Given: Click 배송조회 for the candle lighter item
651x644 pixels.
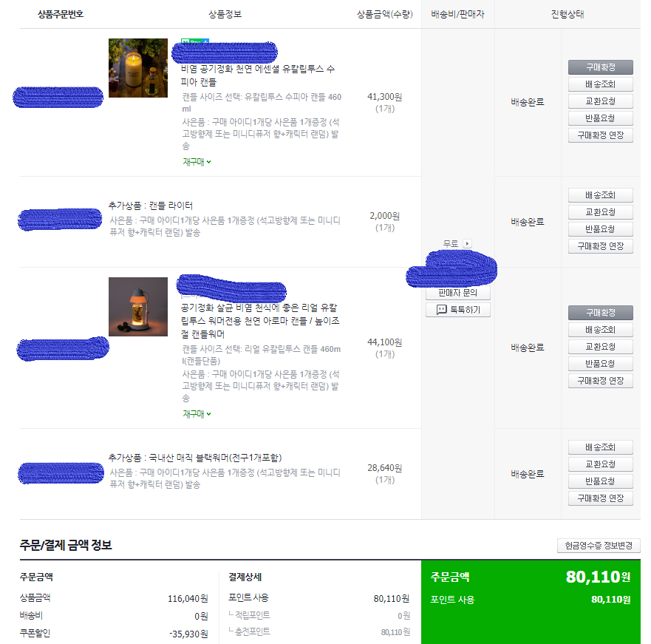Looking at the screenshot, I should pyautogui.click(x=600, y=195).
